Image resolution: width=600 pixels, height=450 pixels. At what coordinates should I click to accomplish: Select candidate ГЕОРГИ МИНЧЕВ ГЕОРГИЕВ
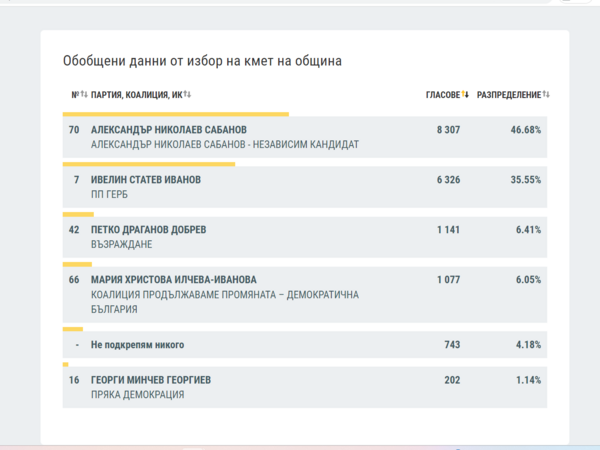150,380
